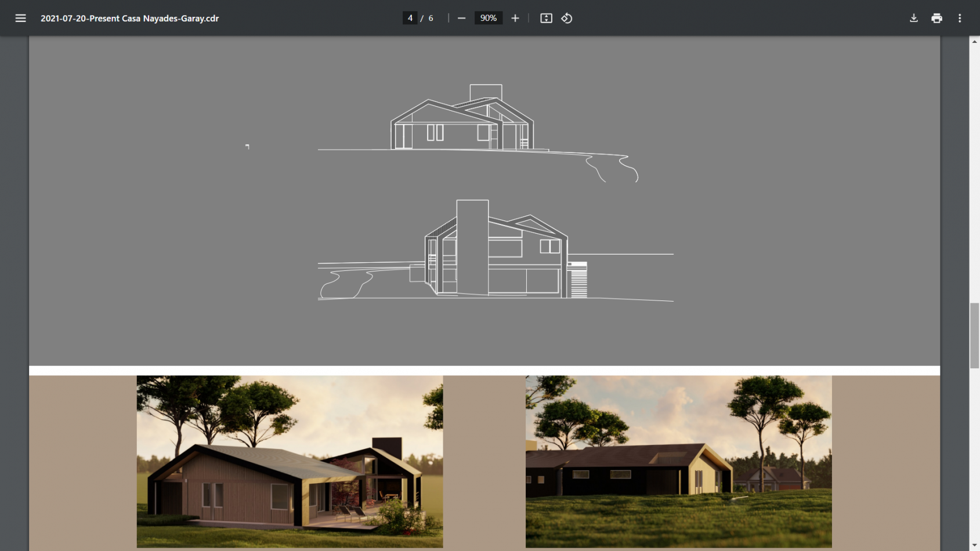The width and height of the screenshot is (980, 551).
Task: Click the fit to page icon
Action: pyautogui.click(x=546, y=18)
